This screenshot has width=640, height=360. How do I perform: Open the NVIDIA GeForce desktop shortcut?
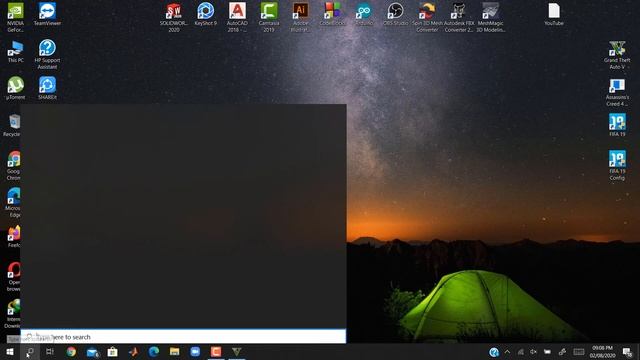[16, 17]
